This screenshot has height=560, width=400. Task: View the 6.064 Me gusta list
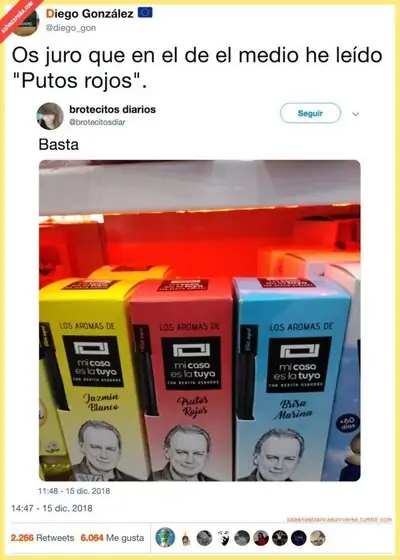pos(112,538)
